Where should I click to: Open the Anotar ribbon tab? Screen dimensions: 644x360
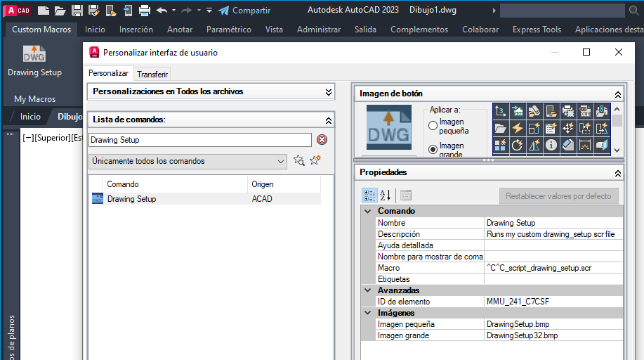pyautogui.click(x=180, y=30)
